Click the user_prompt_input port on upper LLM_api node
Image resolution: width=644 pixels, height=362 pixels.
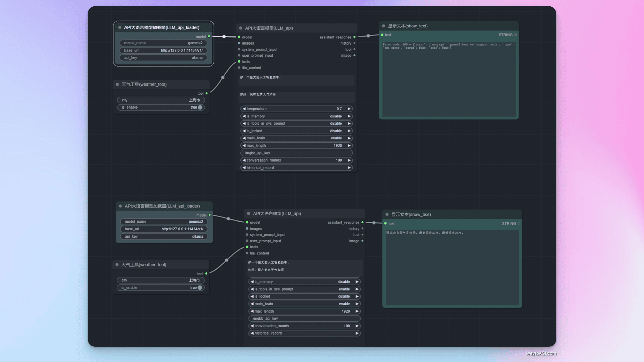point(239,55)
